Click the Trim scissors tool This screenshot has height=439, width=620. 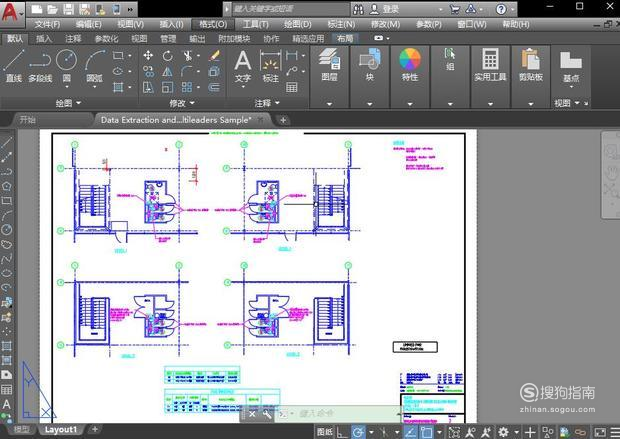pos(187,55)
